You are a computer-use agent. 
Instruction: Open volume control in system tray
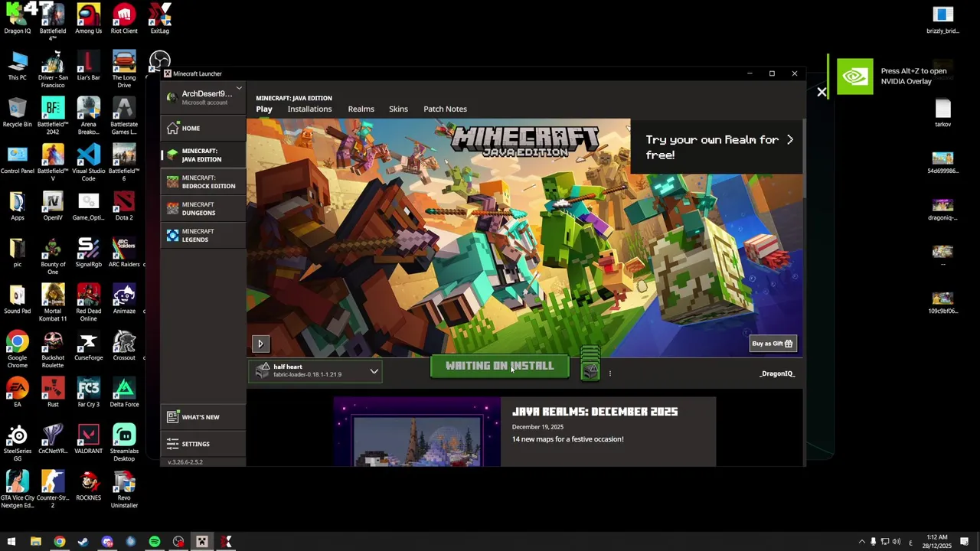[x=896, y=542]
